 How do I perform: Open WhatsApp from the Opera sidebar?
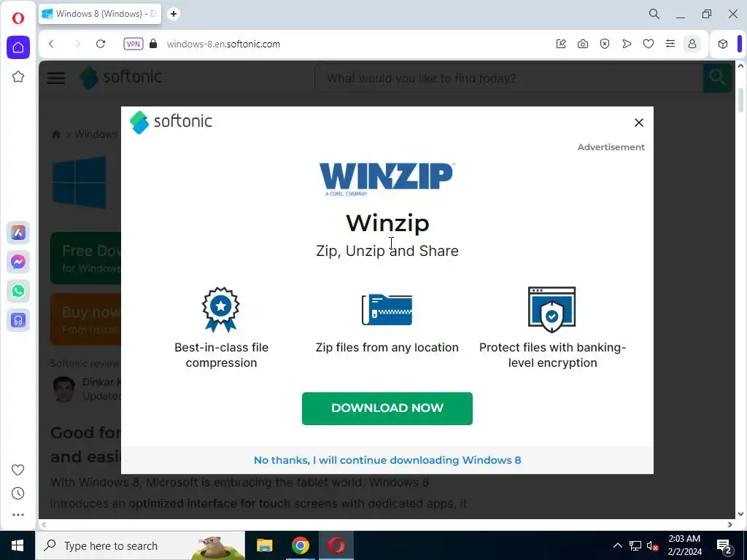18,291
